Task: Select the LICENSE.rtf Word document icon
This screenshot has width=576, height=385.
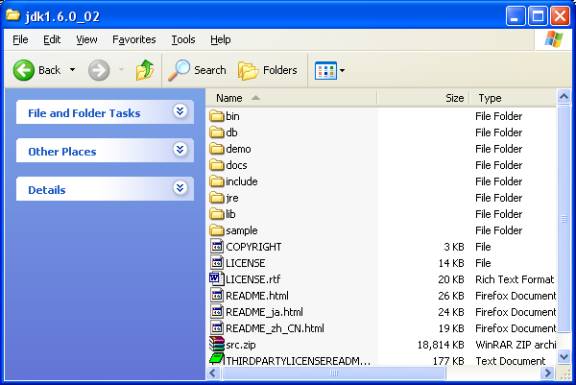Action: coord(217,279)
